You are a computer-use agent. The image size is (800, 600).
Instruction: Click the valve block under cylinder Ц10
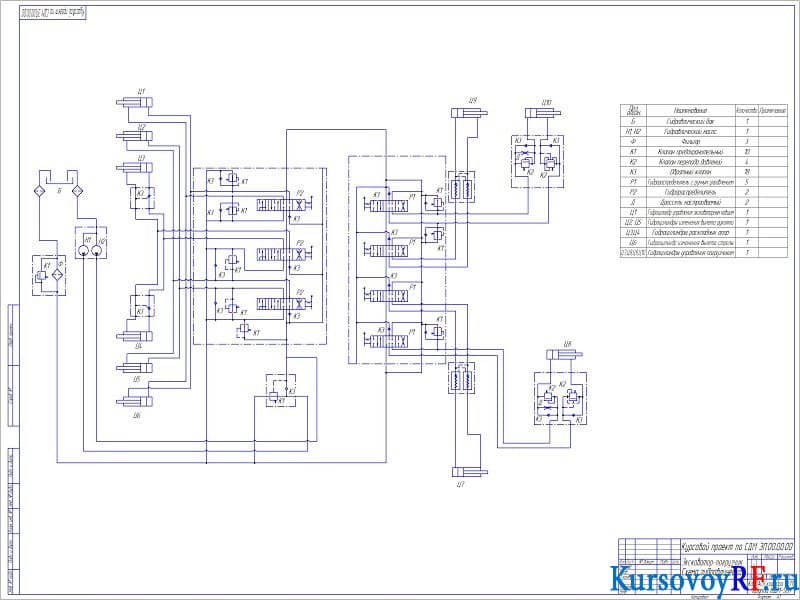click(538, 161)
